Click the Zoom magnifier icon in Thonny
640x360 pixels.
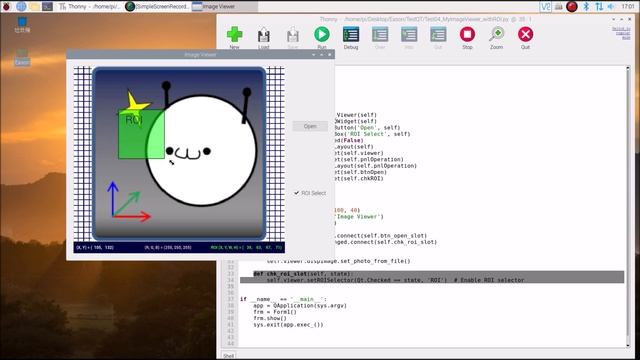pyautogui.click(x=496, y=35)
